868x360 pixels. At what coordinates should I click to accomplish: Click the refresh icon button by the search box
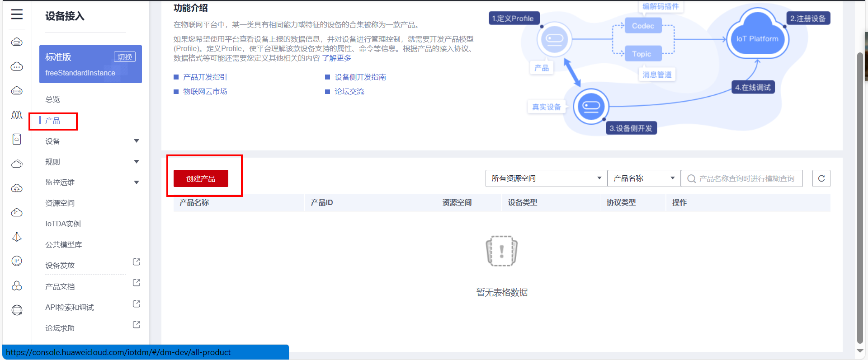click(821, 178)
